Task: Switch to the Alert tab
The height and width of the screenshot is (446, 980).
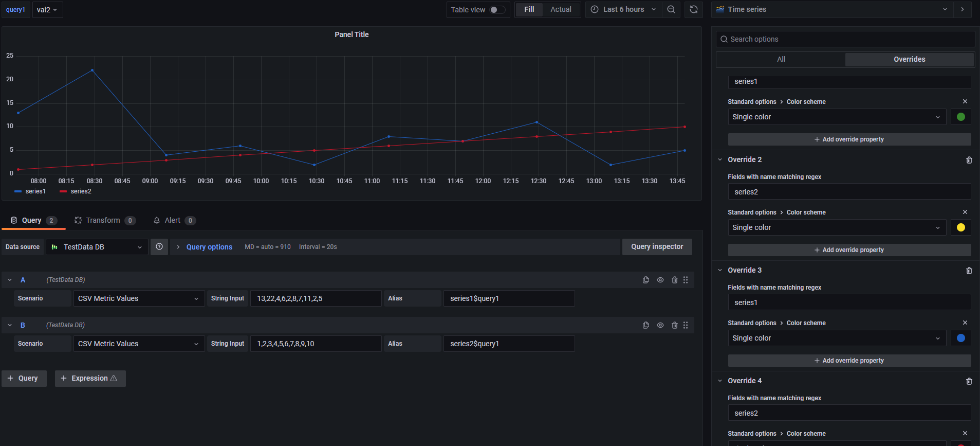Action: (174, 220)
